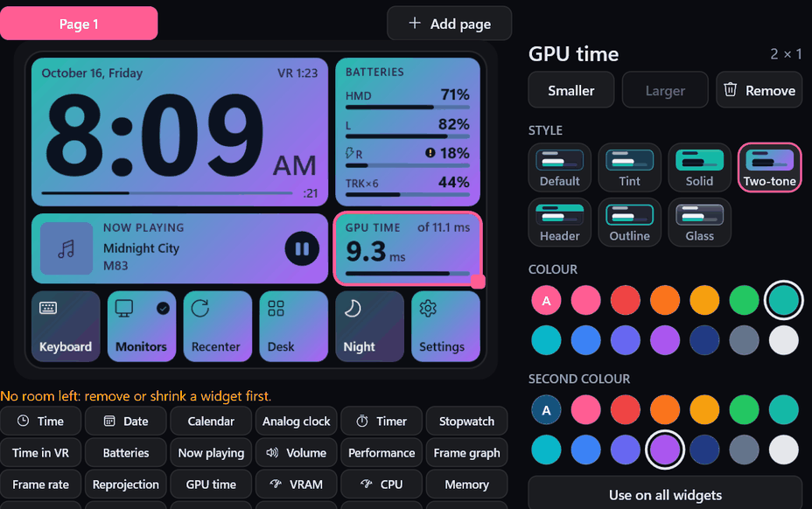Click the GPU time 9.3 ms bar
812x509 pixels.
(408, 274)
